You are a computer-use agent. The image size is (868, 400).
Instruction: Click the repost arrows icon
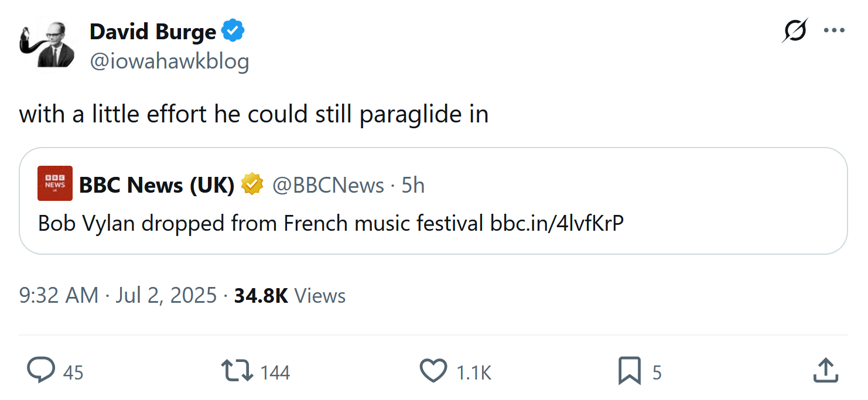click(237, 371)
